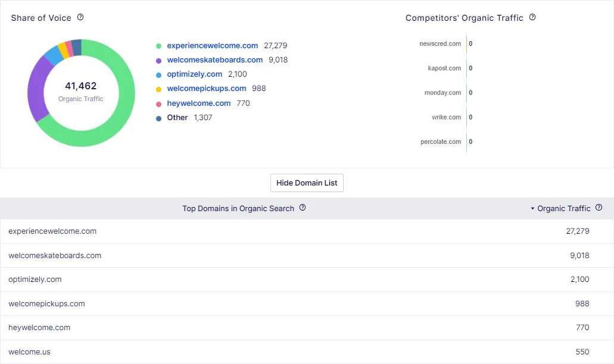Click the purple donut chart segment
This screenshot has height=364, width=614.
(x=36, y=89)
